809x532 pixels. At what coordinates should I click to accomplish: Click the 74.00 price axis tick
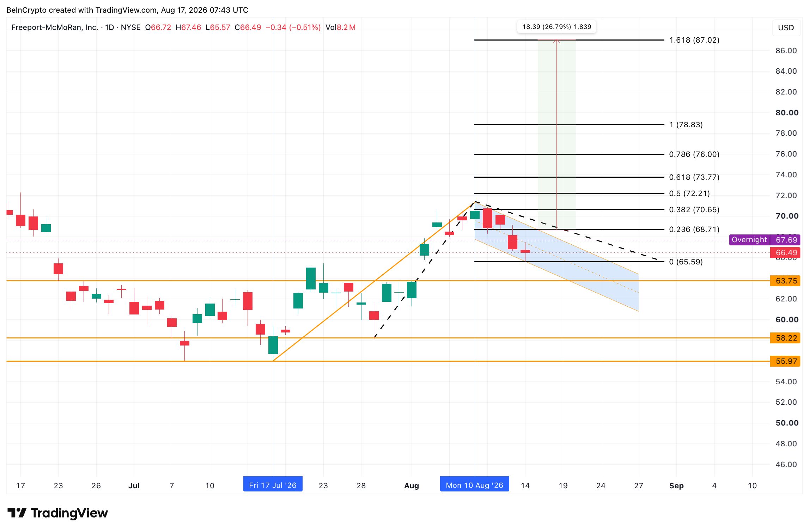click(786, 175)
